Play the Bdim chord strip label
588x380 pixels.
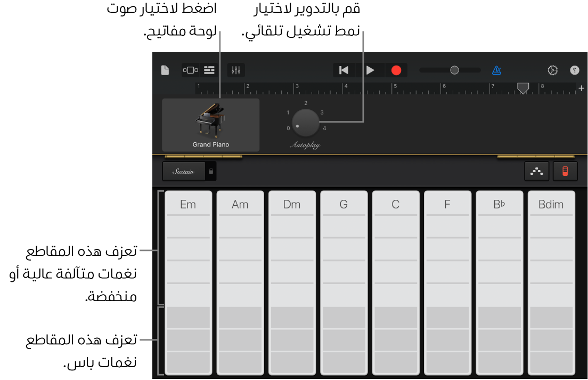(551, 204)
